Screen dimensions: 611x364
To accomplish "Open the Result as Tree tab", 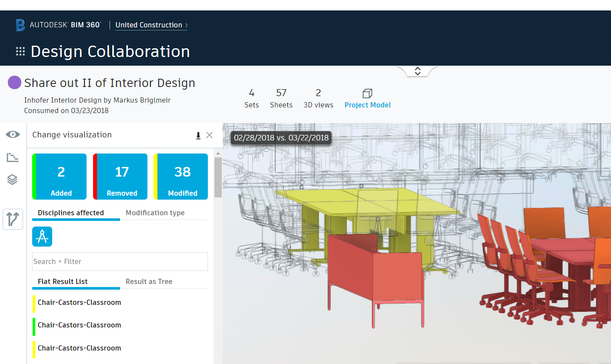I will pyautogui.click(x=149, y=281).
